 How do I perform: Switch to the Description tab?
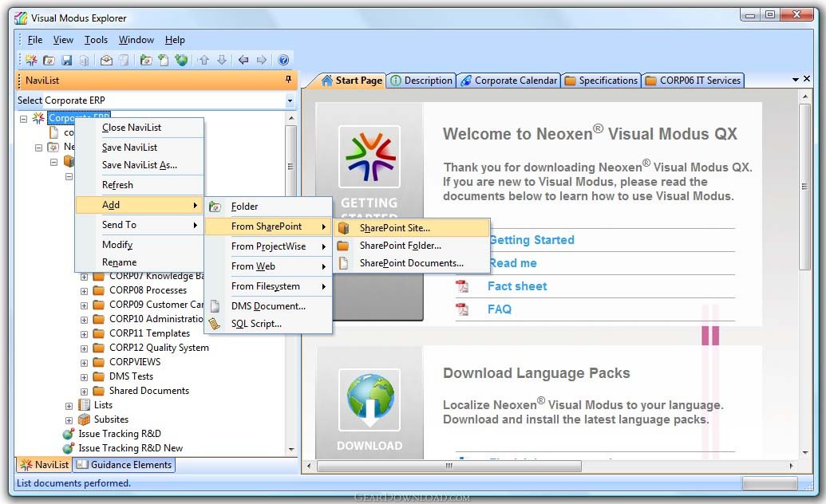(x=421, y=81)
